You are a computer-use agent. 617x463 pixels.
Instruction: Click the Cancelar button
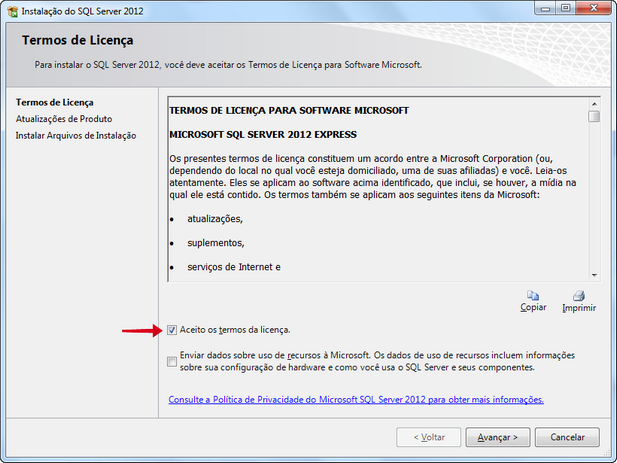567,437
